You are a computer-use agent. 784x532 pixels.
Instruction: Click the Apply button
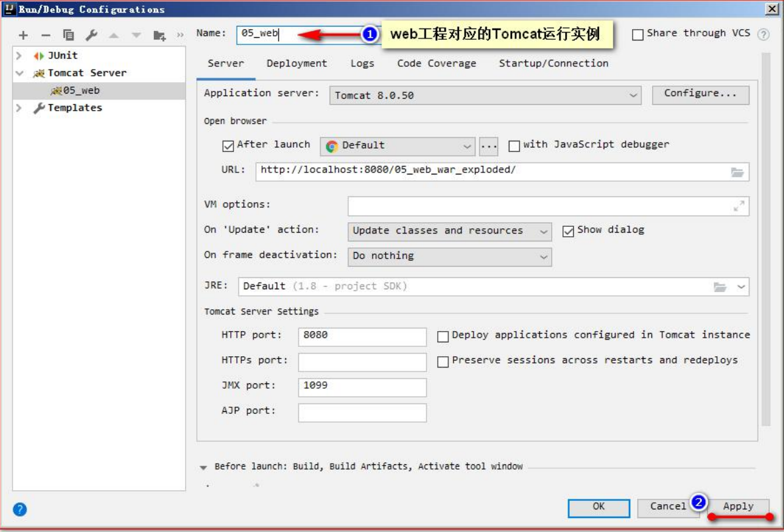tap(738, 507)
